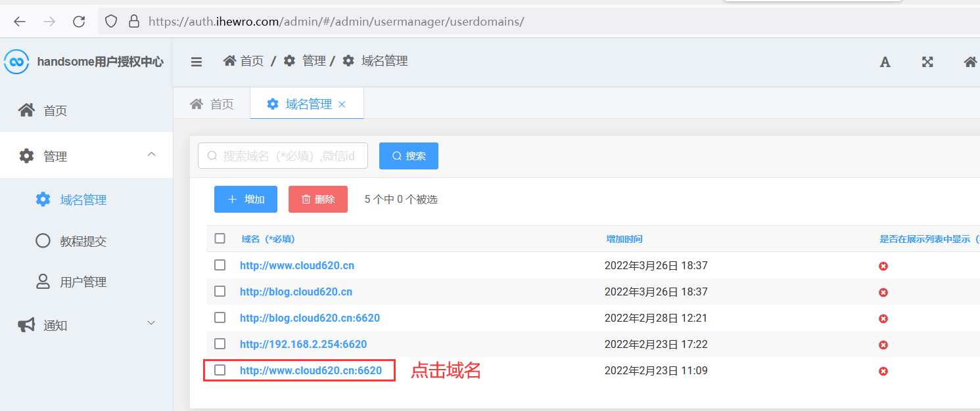Click the browser URL address bar

[x=539, y=21]
